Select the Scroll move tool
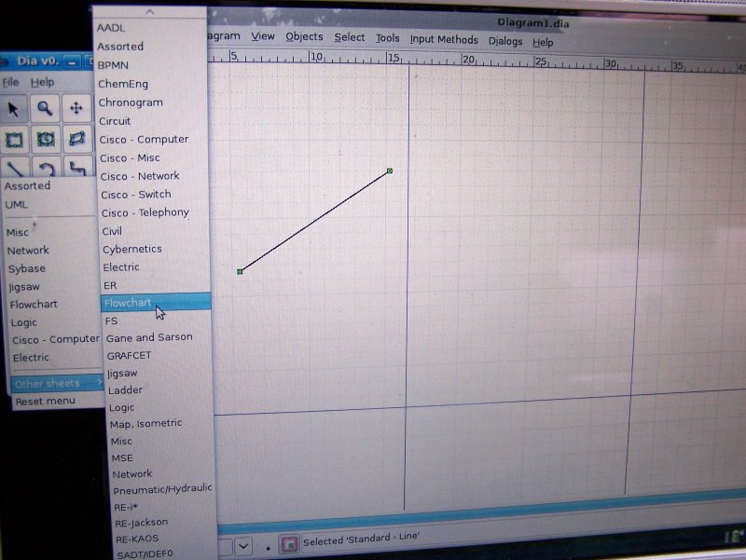Screen dimensions: 746x560 click(76, 109)
